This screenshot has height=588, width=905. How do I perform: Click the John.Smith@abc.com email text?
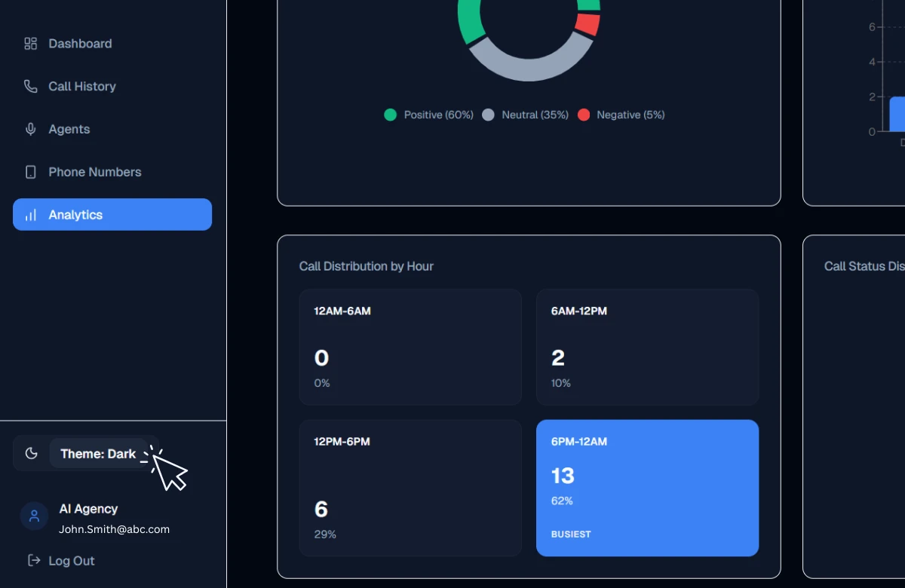click(114, 529)
